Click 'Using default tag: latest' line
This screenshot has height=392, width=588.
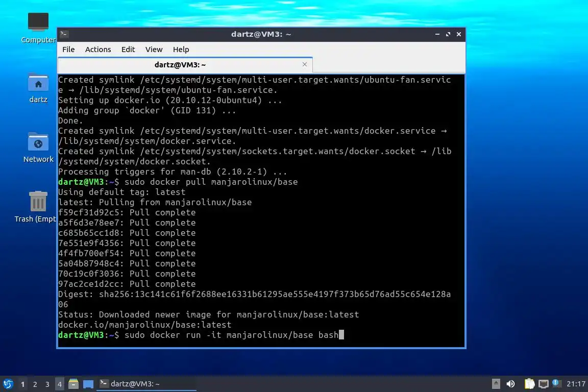tap(122, 192)
